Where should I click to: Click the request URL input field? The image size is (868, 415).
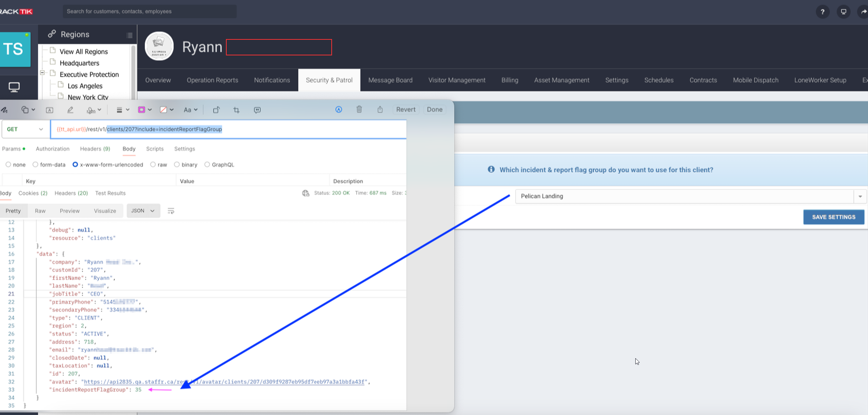(228, 129)
